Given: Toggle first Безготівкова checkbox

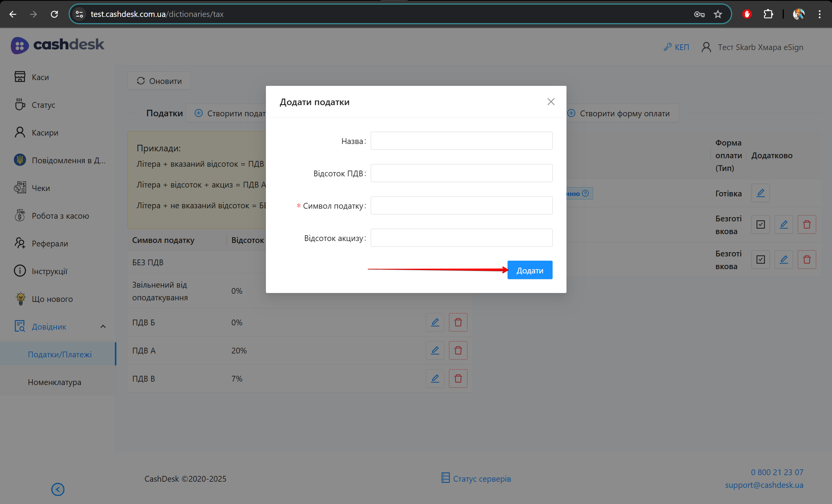Looking at the screenshot, I should (x=760, y=224).
